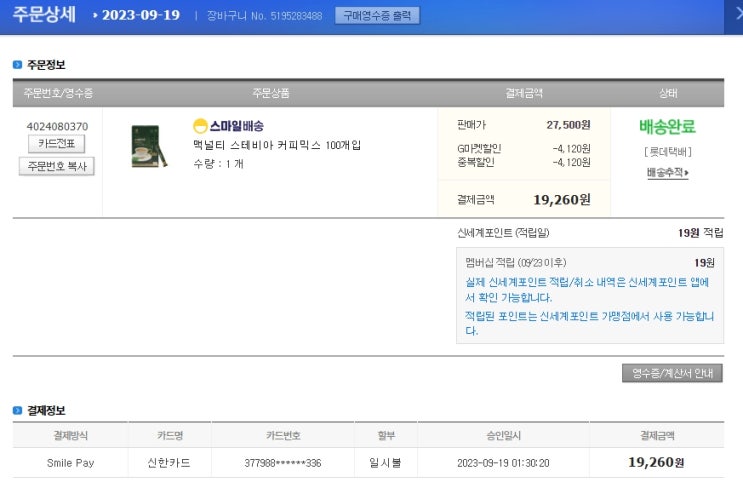
Task: Click the 주문번호/영수증 column header
Action: pyautogui.click(x=58, y=93)
